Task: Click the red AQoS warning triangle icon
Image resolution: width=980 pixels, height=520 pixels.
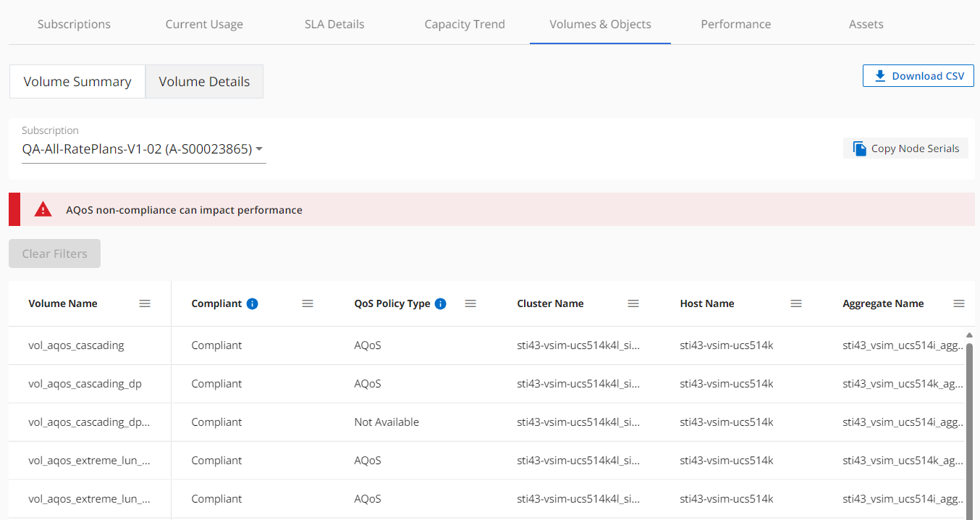Action: (x=43, y=210)
